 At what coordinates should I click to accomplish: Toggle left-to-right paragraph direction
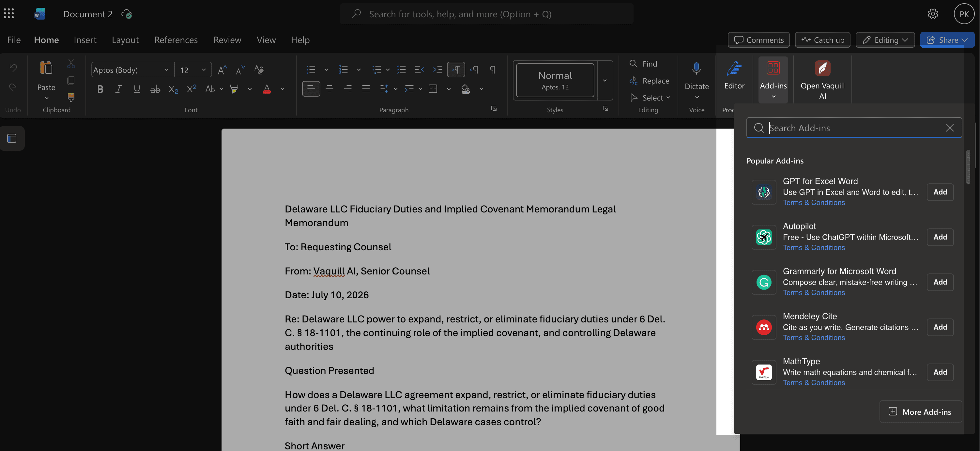[x=456, y=70]
